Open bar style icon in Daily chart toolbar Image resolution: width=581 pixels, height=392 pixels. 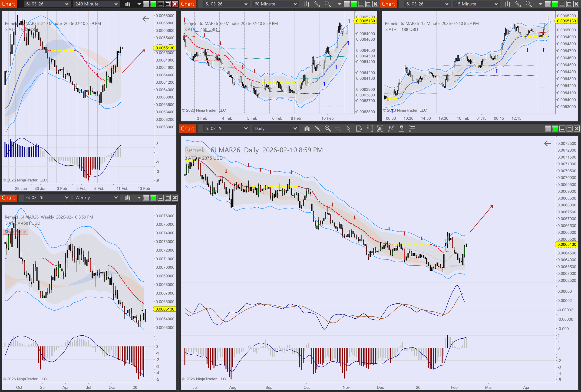307,129
